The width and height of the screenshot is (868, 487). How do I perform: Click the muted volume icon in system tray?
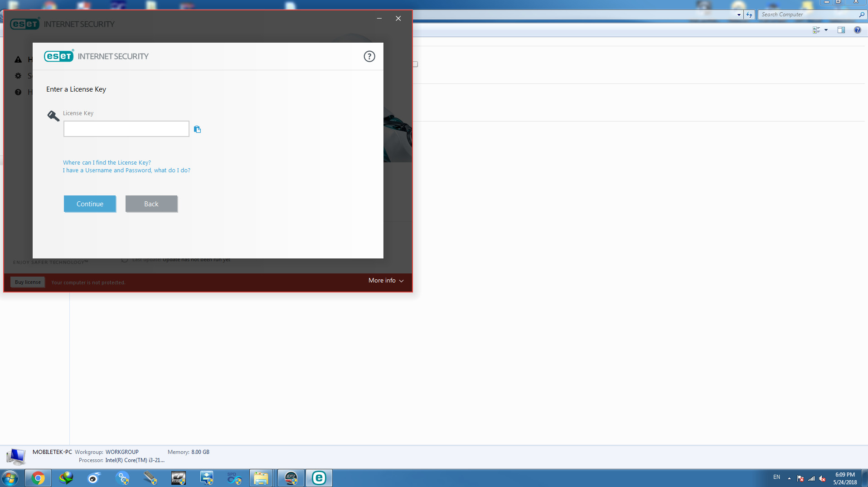(822, 478)
